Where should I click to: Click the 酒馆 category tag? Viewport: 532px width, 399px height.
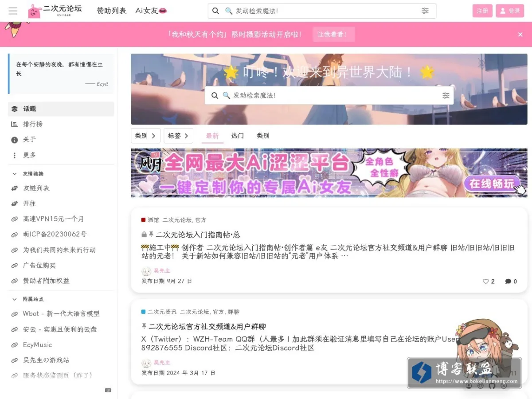[x=150, y=220]
